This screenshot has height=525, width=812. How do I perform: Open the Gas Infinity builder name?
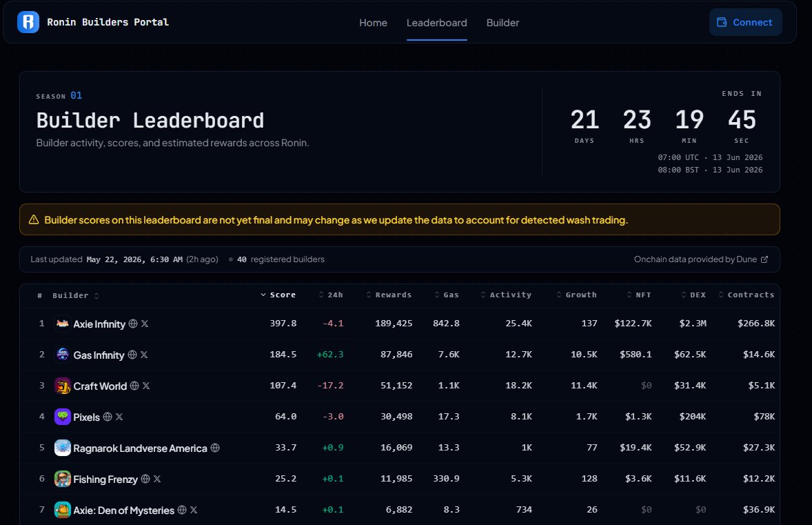[x=99, y=355]
